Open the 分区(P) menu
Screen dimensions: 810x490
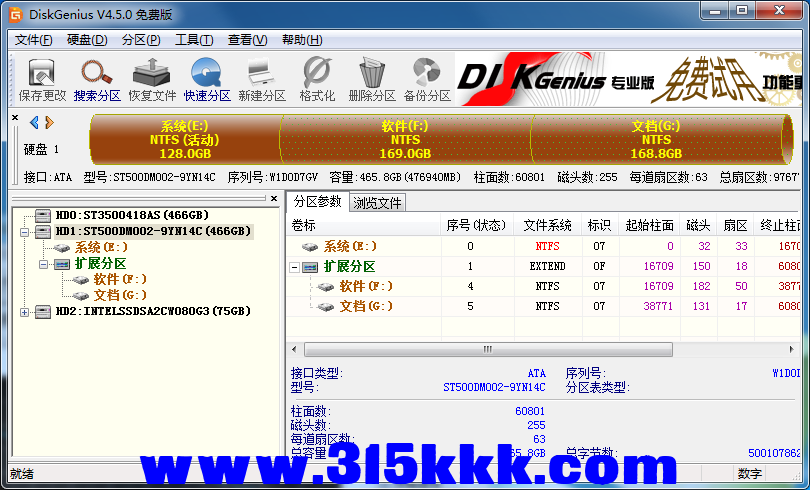point(141,40)
